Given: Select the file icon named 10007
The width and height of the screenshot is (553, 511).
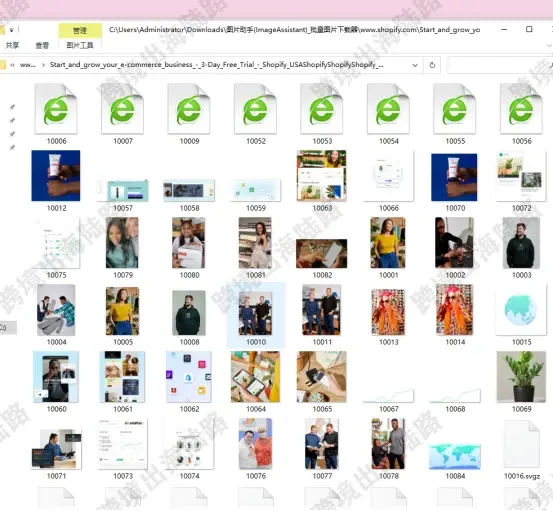Looking at the screenshot, I should tap(123, 109).
